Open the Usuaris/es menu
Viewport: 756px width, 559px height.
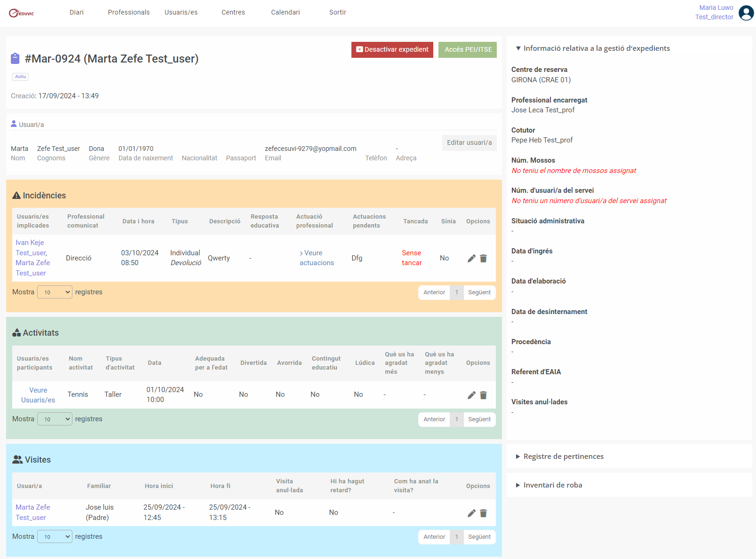click(181, 12)
